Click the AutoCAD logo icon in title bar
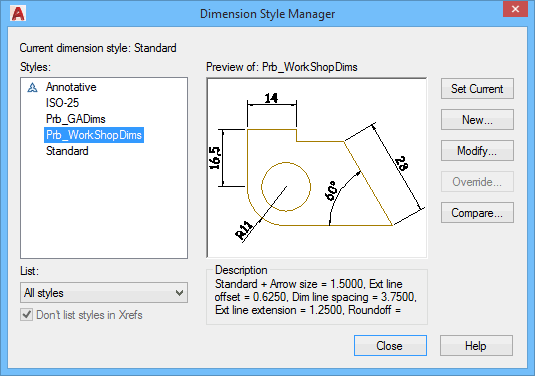 point(18,13)
